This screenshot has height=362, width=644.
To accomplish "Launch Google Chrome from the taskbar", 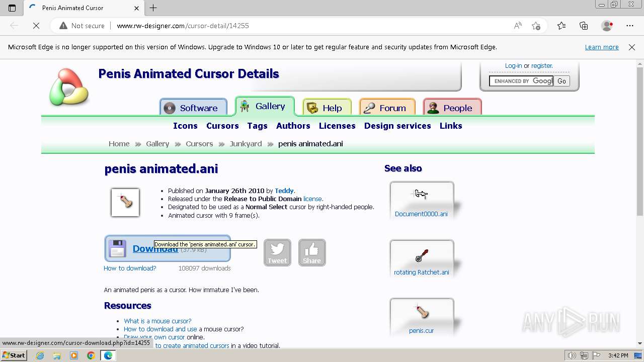I will (91, 355).
